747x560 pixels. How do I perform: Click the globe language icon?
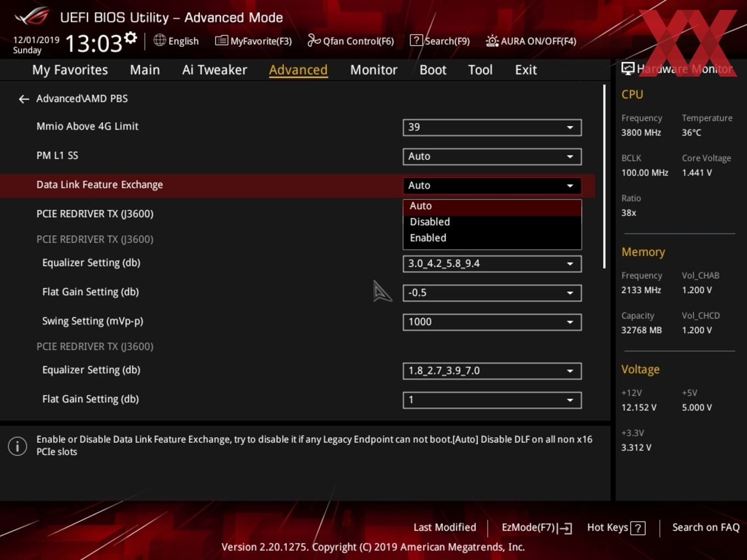(x=159, y=40)
